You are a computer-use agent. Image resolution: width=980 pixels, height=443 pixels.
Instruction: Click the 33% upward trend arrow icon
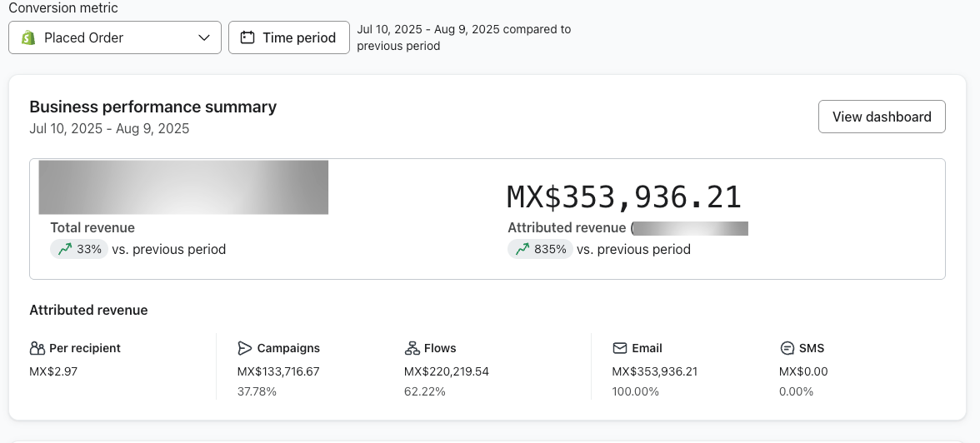(x=65, y=249)
